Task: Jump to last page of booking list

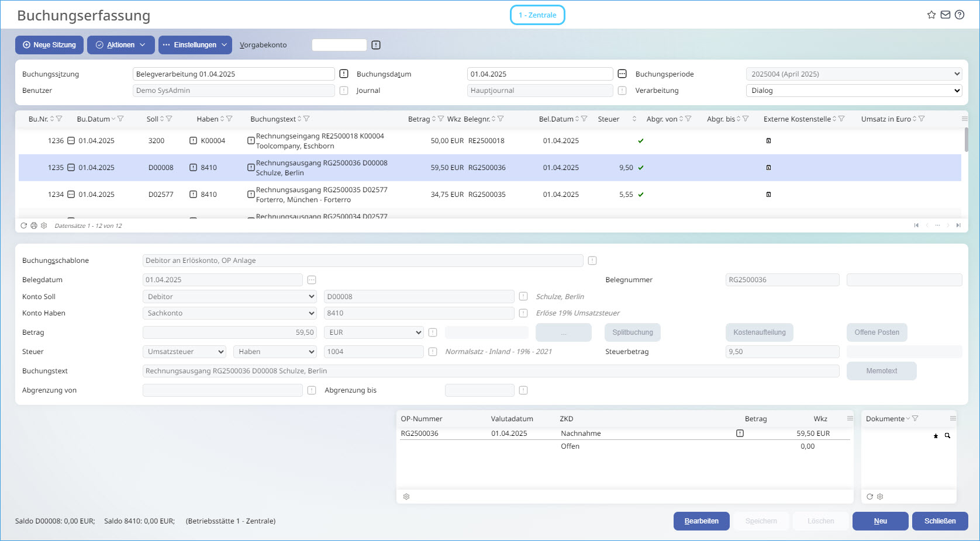Action: click(x=958, y=226)
